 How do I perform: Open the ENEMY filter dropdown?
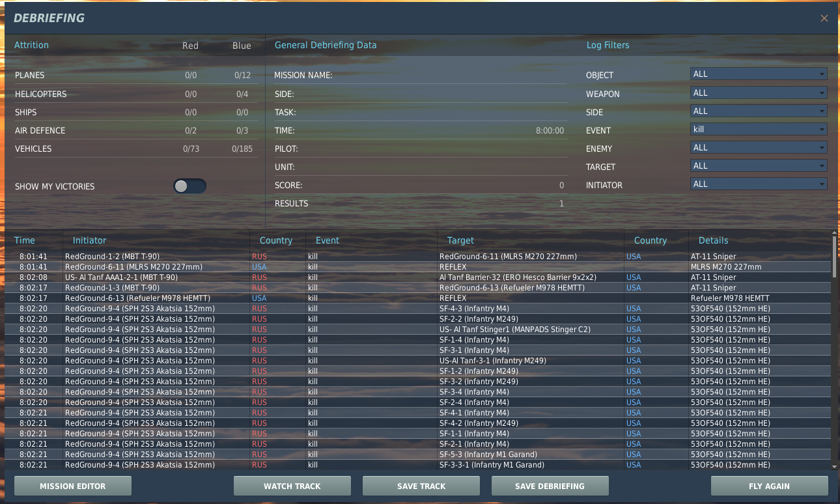759,148
